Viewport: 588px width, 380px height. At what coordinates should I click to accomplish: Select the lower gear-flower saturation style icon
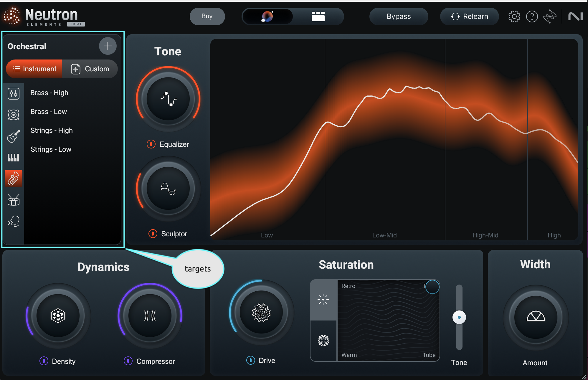tap(323, 341)
